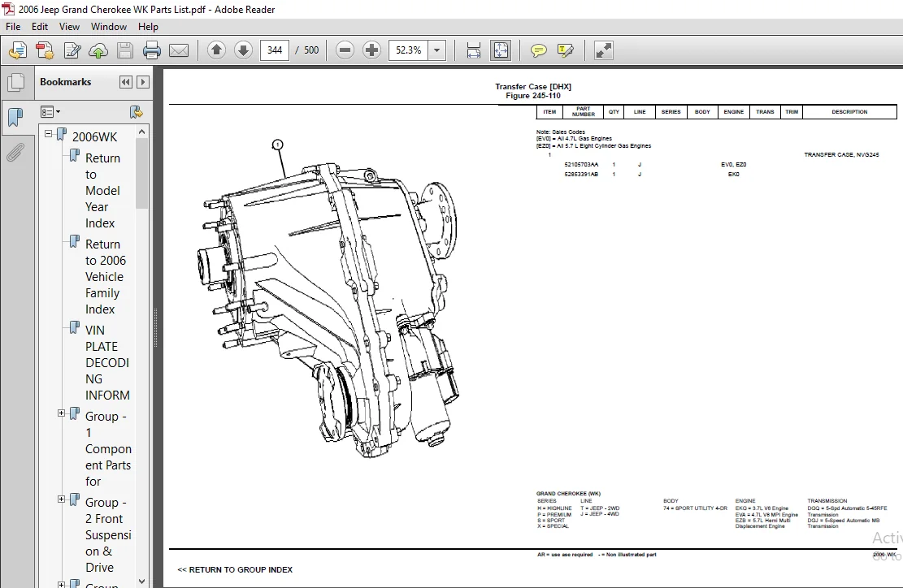Select Group - 1 Component Parts bookmark

click(108, 449)
